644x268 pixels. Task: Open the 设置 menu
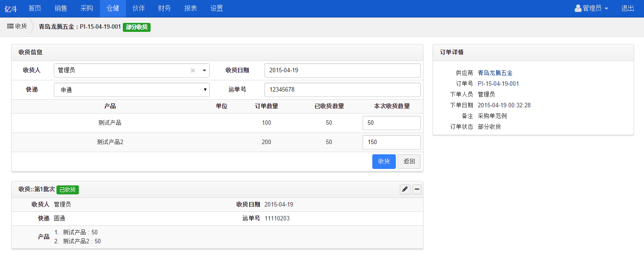pyautogui.click(x=216, y=9)
